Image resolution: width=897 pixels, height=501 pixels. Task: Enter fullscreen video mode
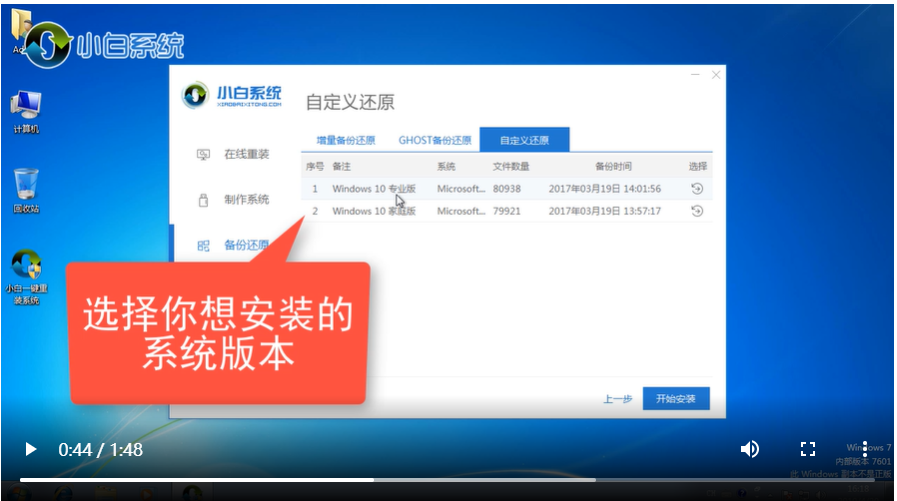click(808, 449)
